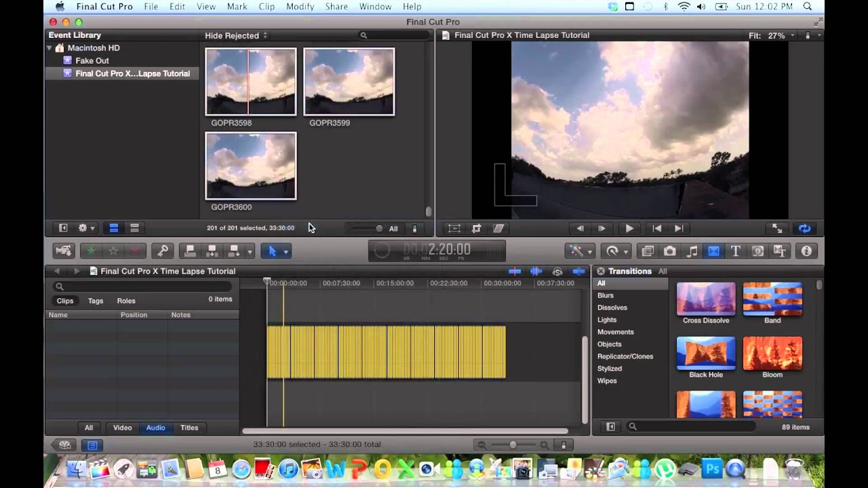The width and height of the screenshot is (868, 488).
Task: Open the Project Library film reel button
Action: pyautogui.click(x=65, y=445)
